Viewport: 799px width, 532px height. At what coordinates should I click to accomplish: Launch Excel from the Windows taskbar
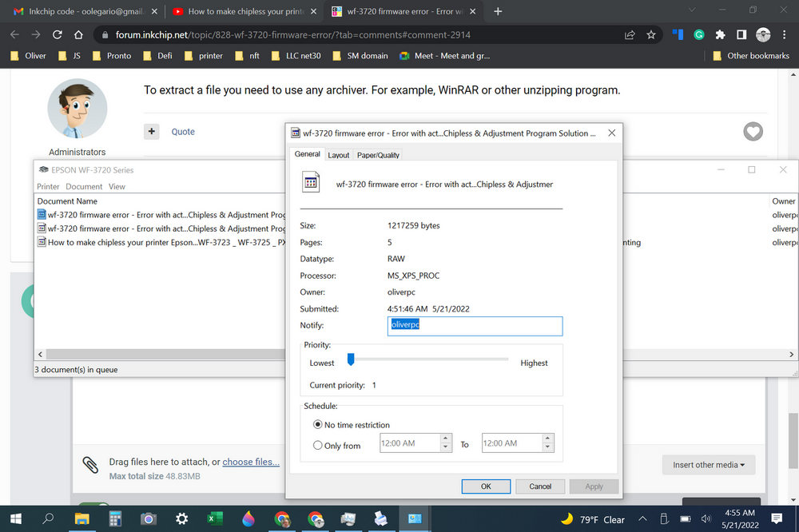[215, 518]
